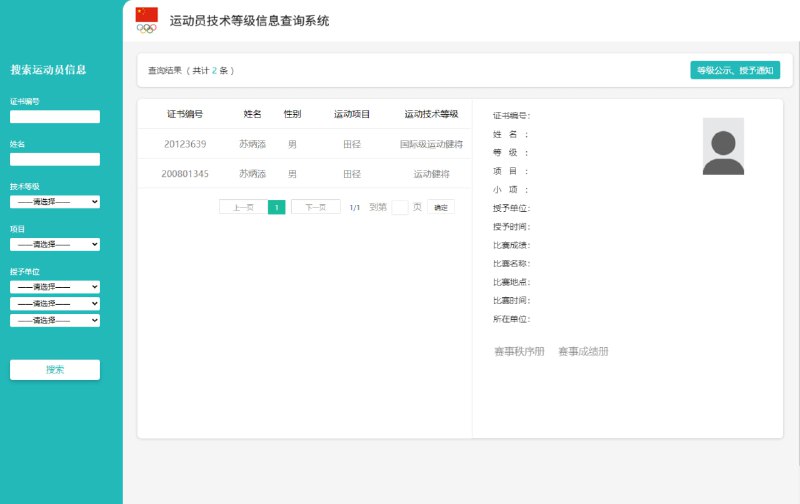The height and width of the screenshot is (504, 800).
Task: Click the 上一页 previous page button
Action: click(243, 207)
